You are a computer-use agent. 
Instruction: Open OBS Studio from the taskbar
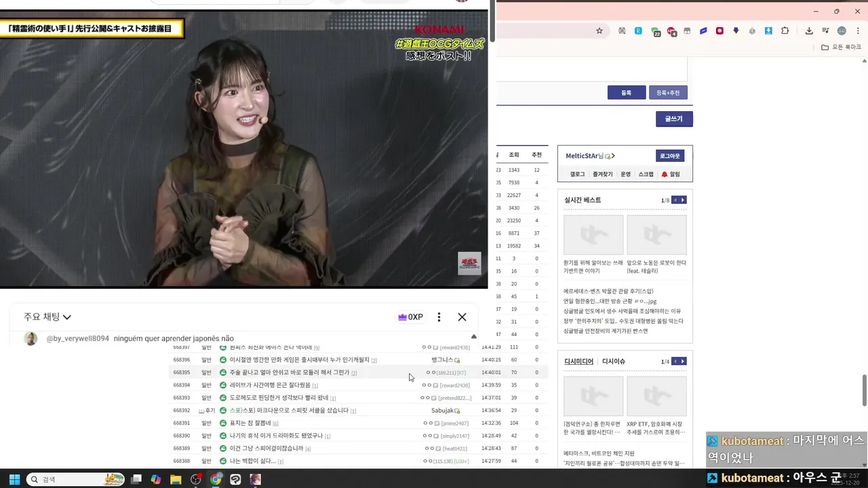point(196,479)
